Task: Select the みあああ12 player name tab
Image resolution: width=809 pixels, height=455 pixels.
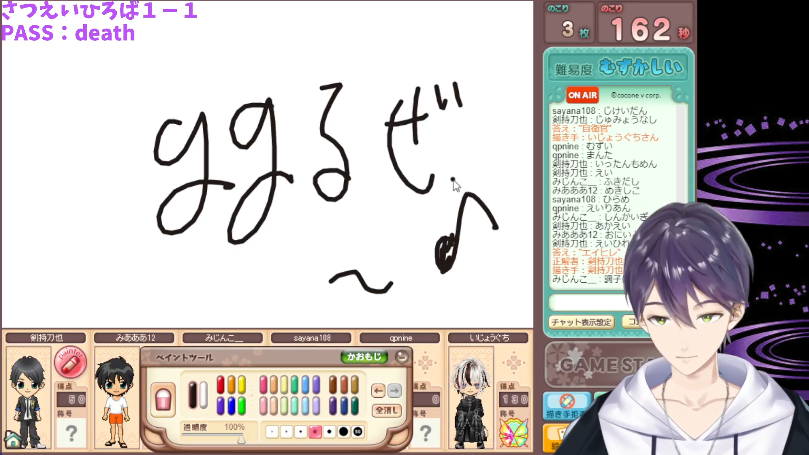Action: [x=135, y=338]
